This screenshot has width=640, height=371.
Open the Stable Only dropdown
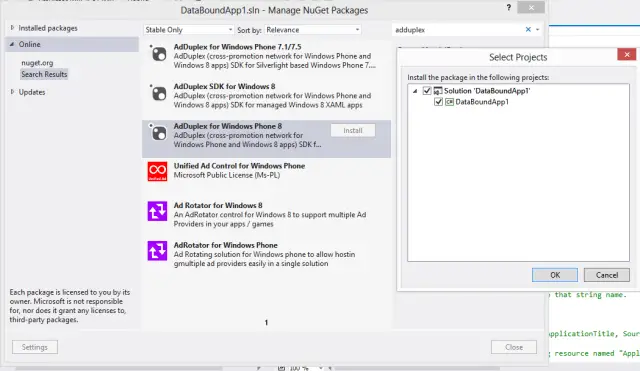coord(188,30)
